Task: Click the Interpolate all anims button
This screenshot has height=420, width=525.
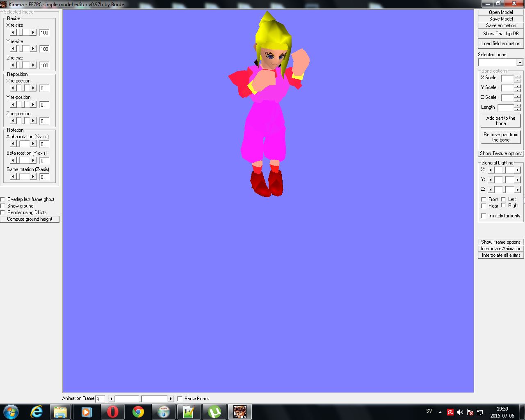Action: point(501,255)
